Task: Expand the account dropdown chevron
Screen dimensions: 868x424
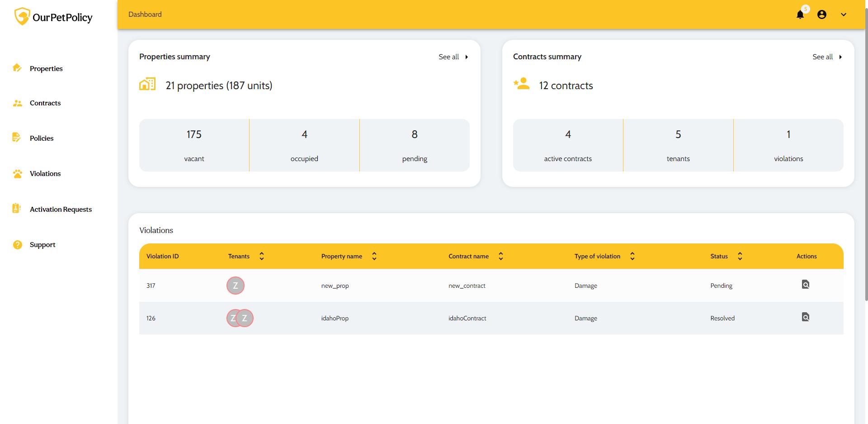Action: pyautogui.click(x=843, y=14)
